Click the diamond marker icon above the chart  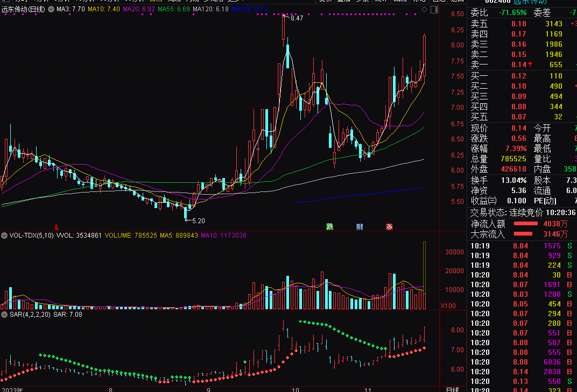click(424, 10)
